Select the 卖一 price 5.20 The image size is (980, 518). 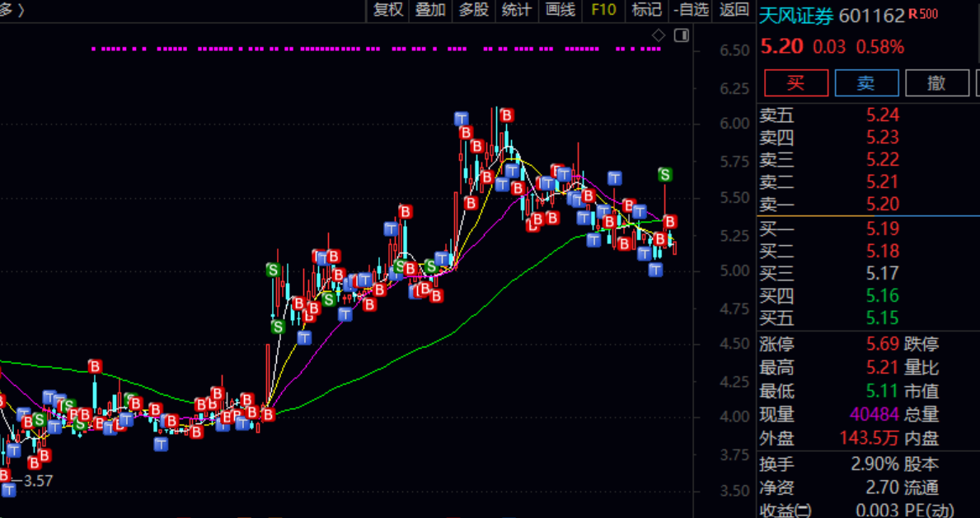pos(883,204)
